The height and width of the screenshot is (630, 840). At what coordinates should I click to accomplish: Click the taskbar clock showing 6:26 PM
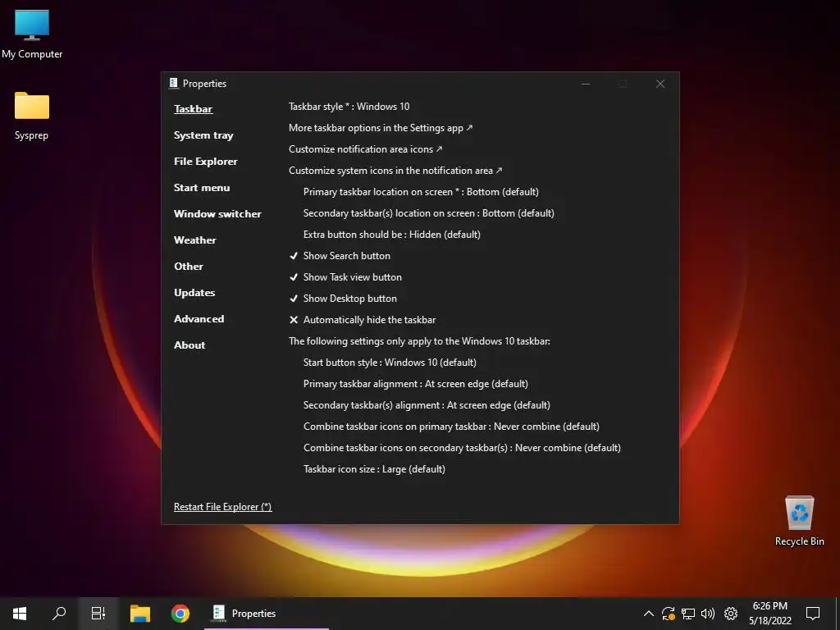coord(769,614)
